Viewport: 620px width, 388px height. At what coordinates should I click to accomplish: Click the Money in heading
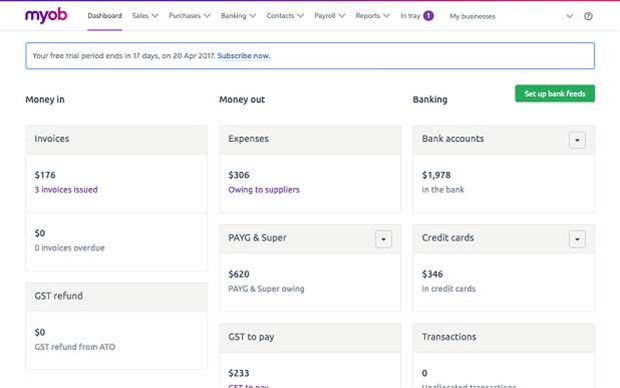(45, 100)
